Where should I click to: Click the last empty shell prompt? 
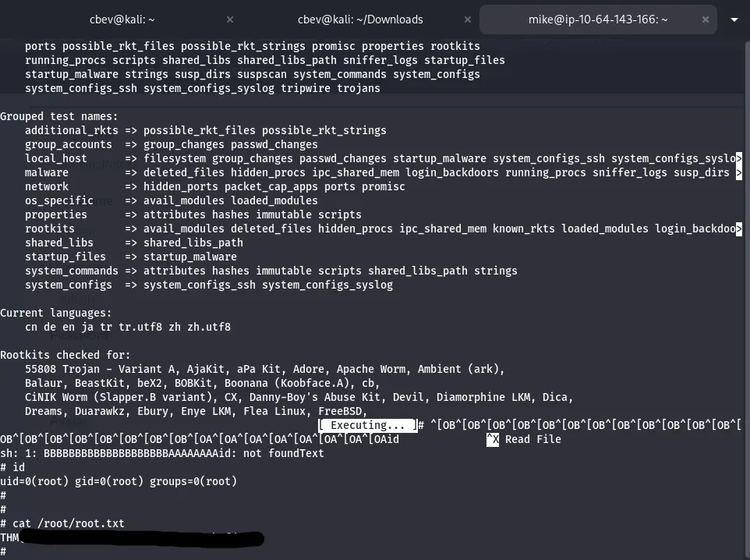click(x=4, y=552)
